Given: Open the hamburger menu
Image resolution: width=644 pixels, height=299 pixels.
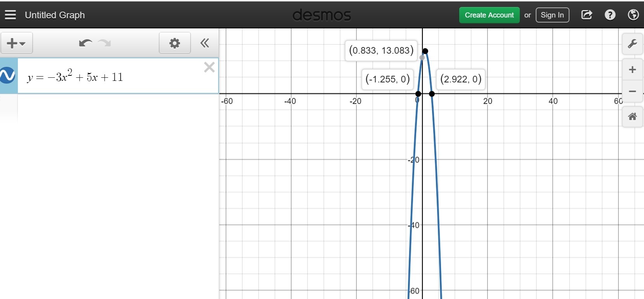Looking at the screenshot, I should pos(10,15).
